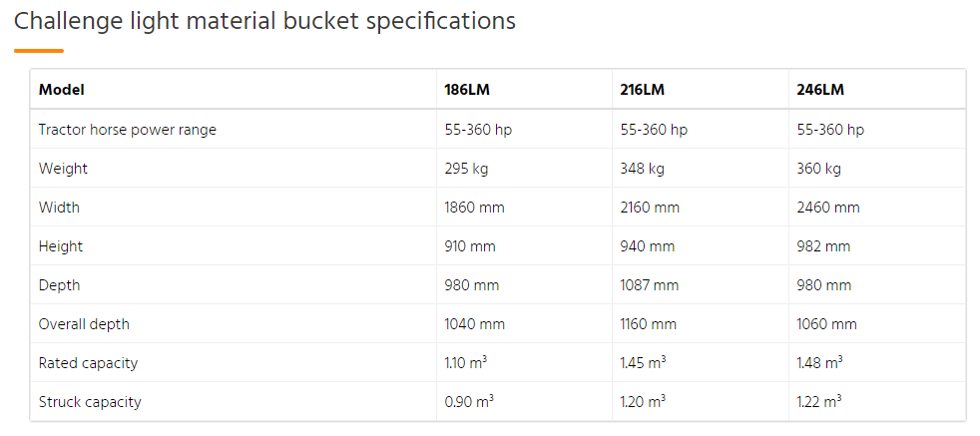Select the 1.45 m³ rated capacity cell
Viewport: 980px width, 436px height.
pos(643,363)
